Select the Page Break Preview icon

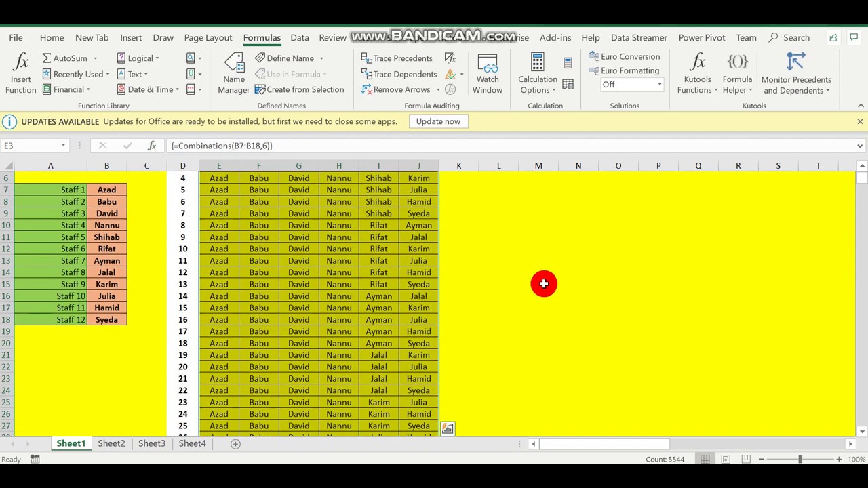click(x=746, y=459)
